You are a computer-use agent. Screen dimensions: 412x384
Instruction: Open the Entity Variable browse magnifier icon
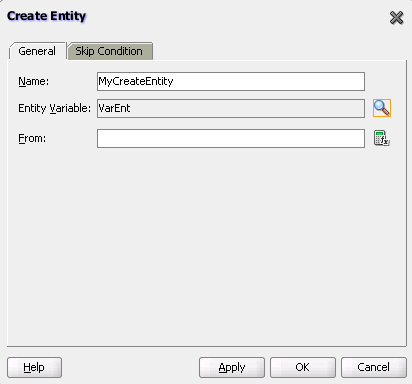(382, 108)
